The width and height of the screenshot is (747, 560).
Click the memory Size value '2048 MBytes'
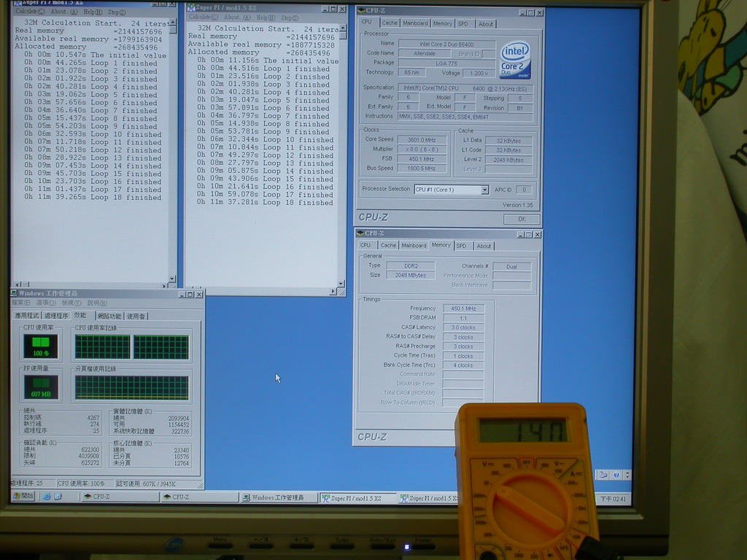pyautogui.click(x=411, y=275)
